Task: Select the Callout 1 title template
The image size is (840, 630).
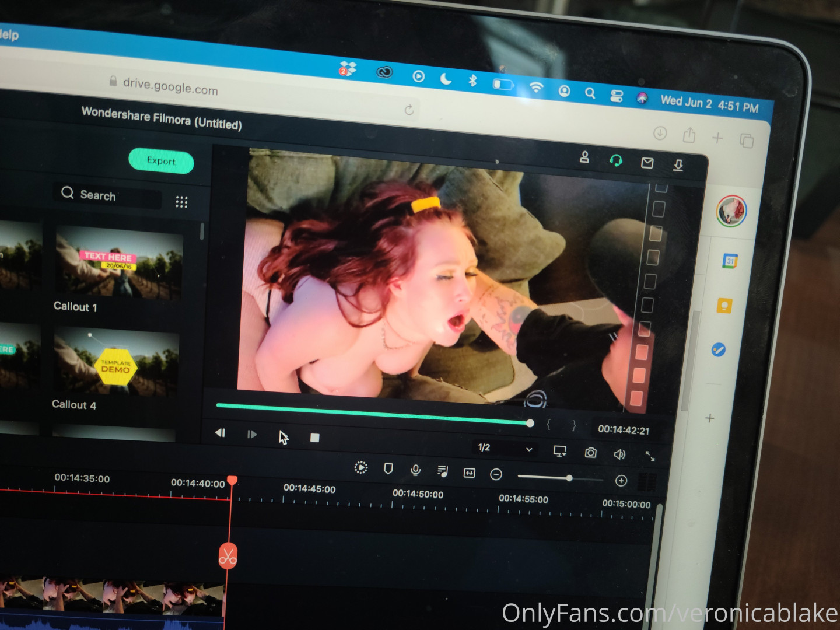Action: tap(119, 264)
